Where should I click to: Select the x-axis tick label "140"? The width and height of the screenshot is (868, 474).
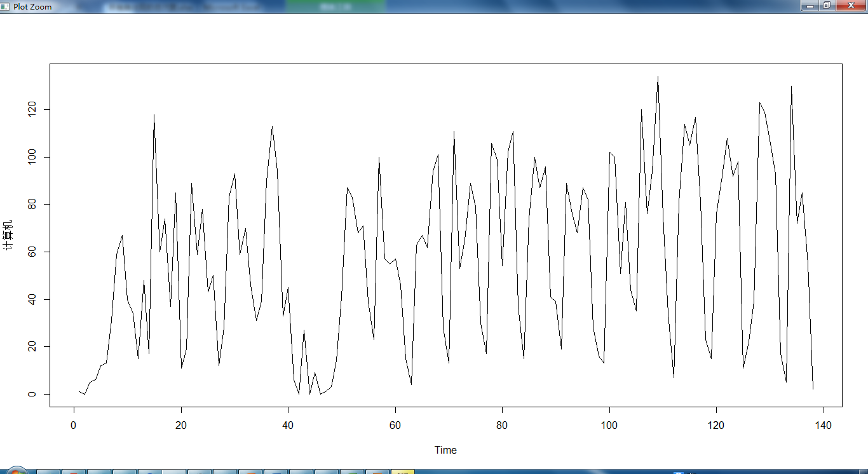point(824,424)
